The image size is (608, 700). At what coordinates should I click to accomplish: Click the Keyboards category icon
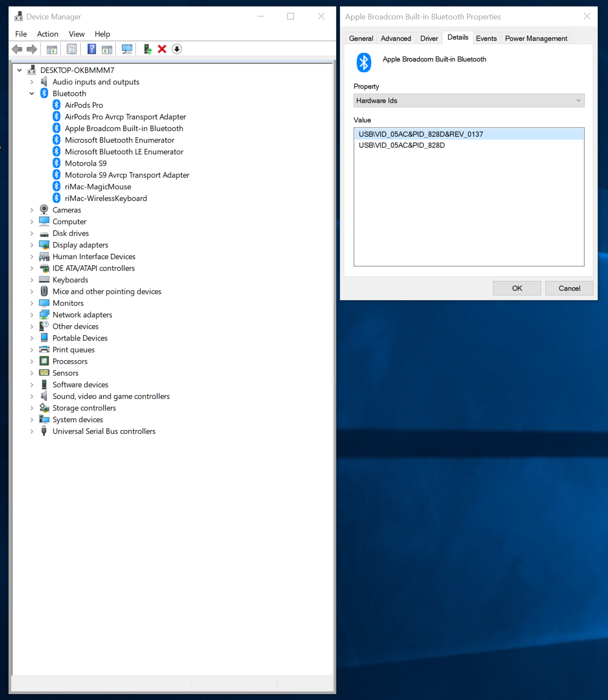[44, 279]
